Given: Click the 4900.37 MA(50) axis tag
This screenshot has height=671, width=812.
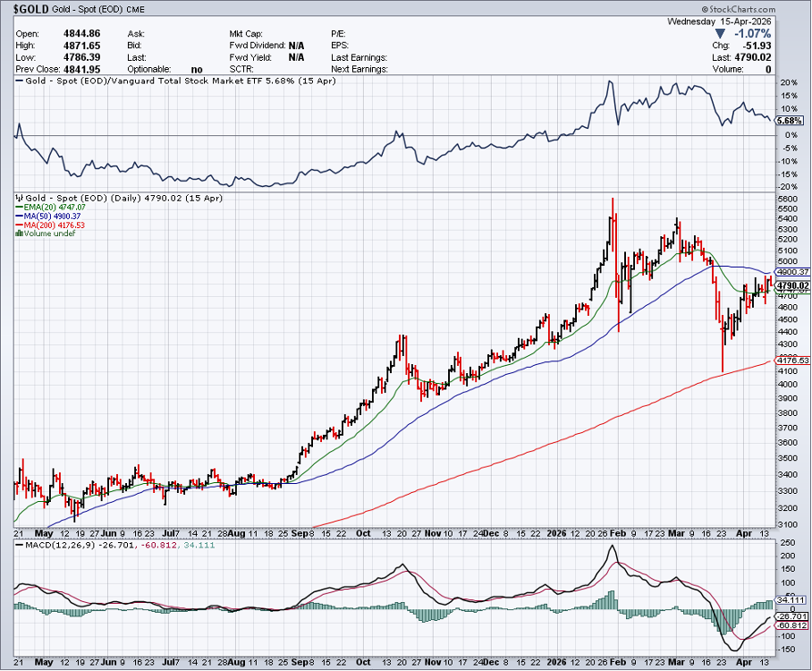Looking at the screenshot, I should tap(792, 271).
